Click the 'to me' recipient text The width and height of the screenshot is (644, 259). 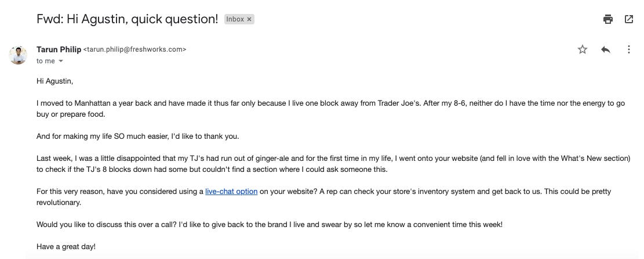click(46, 61)
